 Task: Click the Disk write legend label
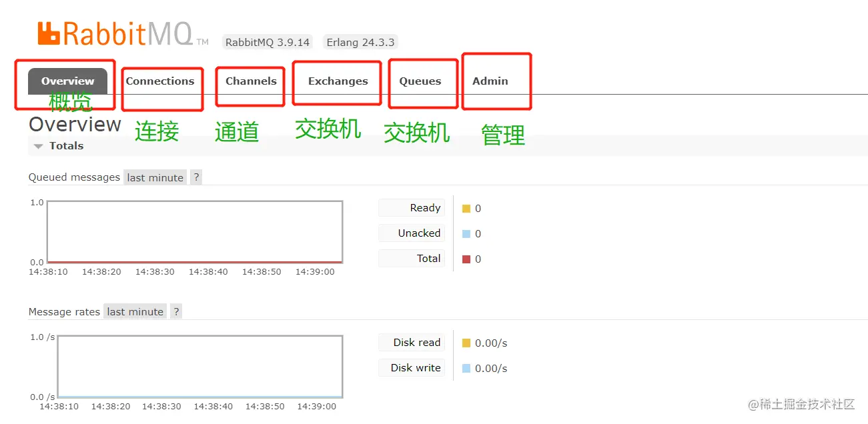412,368
